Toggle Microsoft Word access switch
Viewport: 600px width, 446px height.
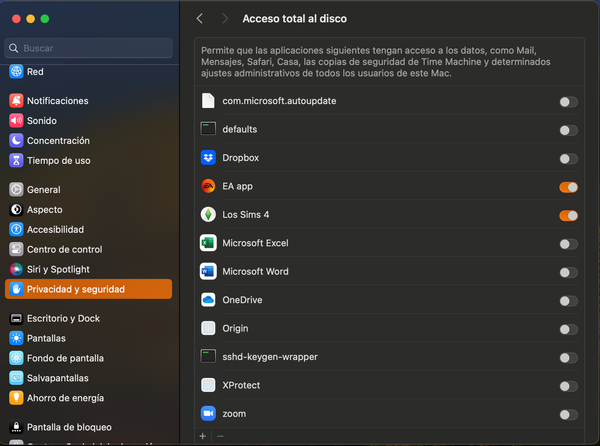click(x=568, y=272)
